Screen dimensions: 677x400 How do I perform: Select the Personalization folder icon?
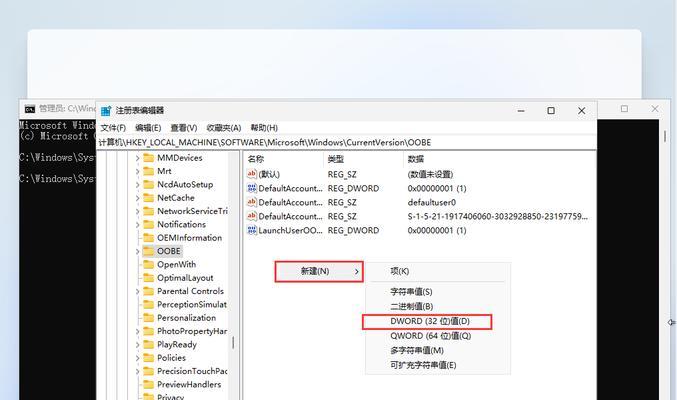149,318
